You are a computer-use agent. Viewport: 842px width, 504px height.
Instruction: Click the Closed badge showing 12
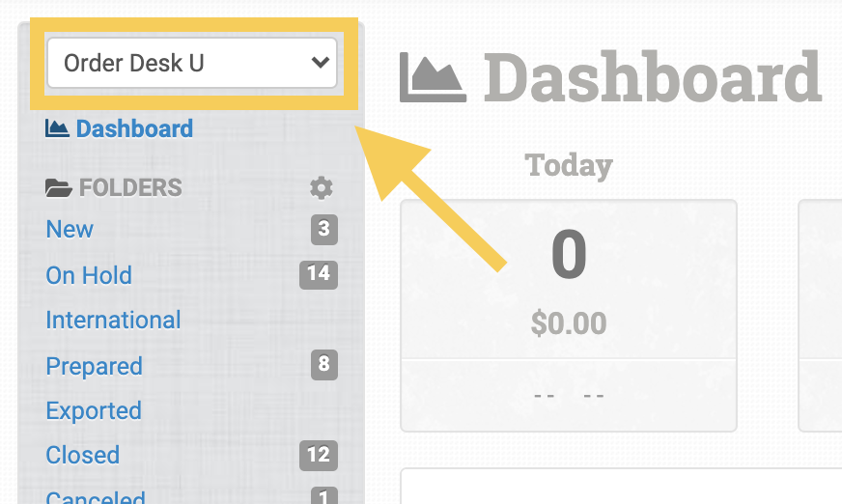click(x=319, y=454)
